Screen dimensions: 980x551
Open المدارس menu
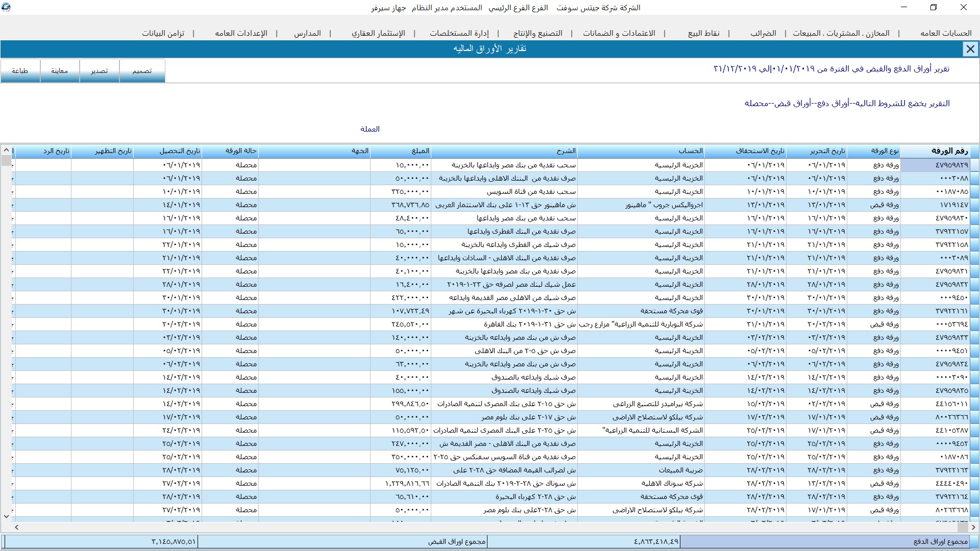pyautogui.click(x=307, y=33)
